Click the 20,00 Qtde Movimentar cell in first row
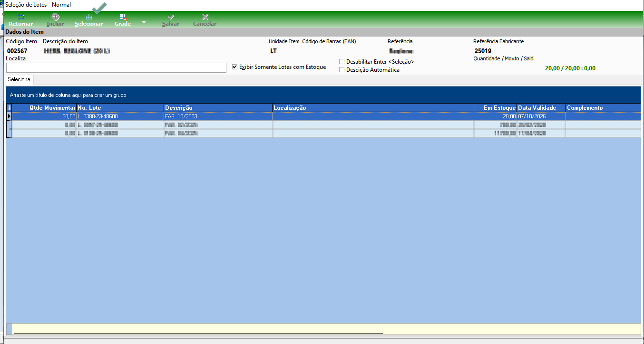Viewport: 644px width, 344px height. click(44, 116)
